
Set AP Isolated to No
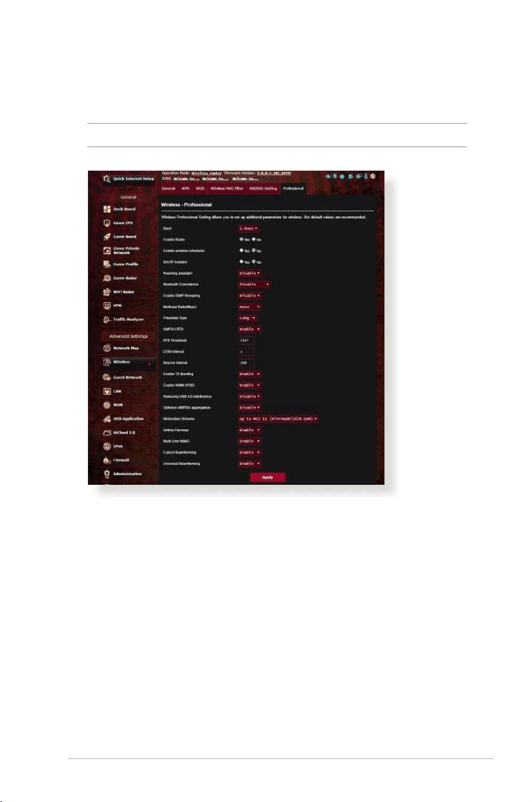254,262
